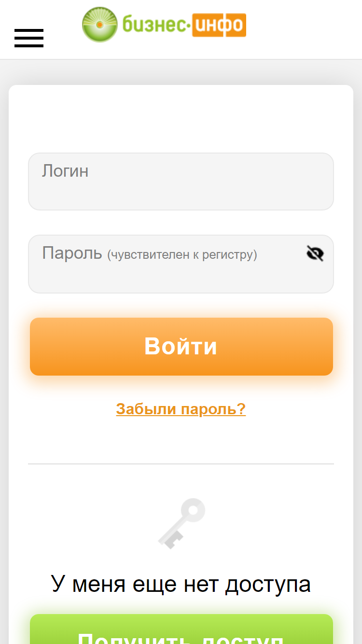The image size is (362, 644).
Task: Click the divider line below password link
Action: 181,464
